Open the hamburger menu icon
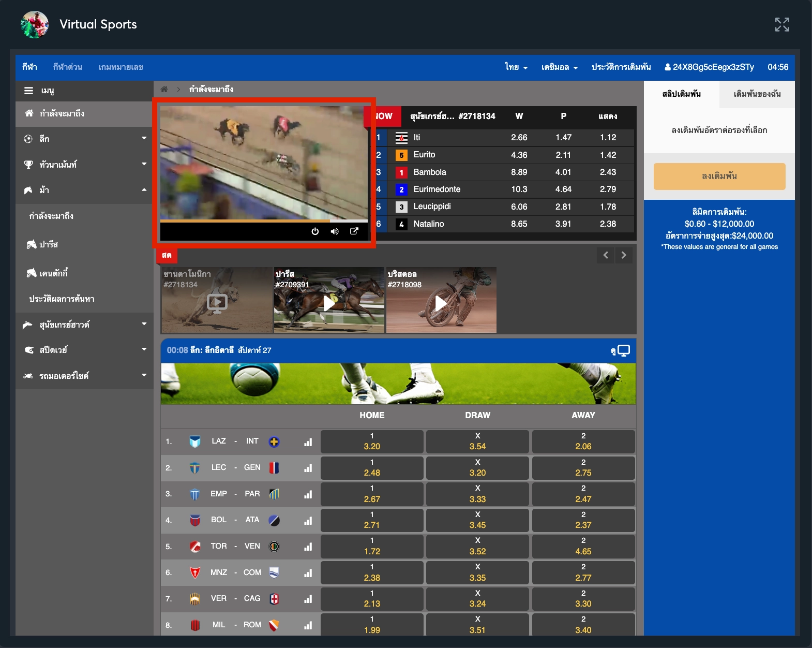812x648 pixels. pos(28,91)
